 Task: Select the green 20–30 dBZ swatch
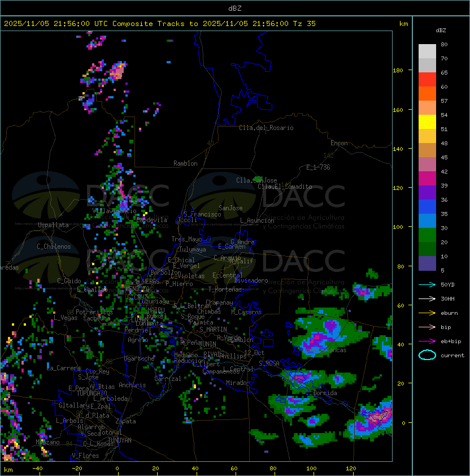[x=427, y=235]
